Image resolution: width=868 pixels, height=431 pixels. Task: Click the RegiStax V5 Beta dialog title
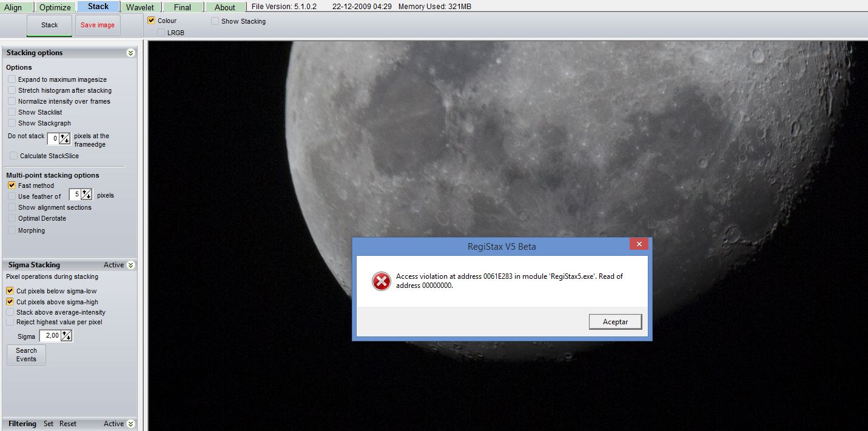[502, 247]
